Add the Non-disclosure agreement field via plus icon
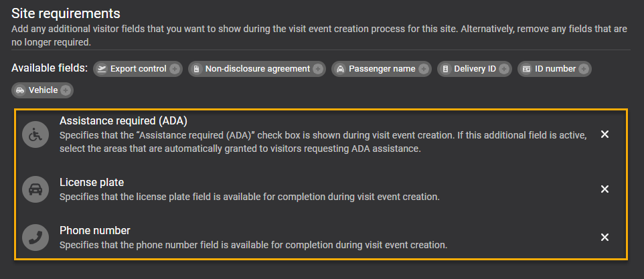644x279 pixels. point(318,69)
